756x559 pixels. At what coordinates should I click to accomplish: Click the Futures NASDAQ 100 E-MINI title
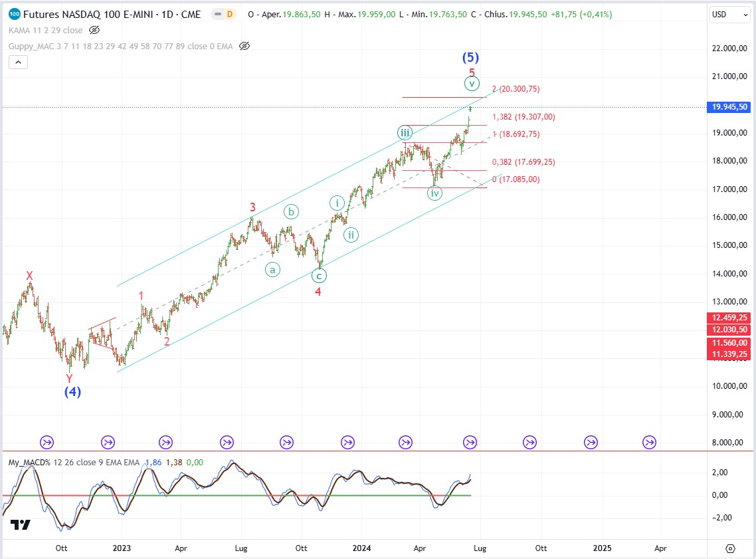click(x=112, y=15)
